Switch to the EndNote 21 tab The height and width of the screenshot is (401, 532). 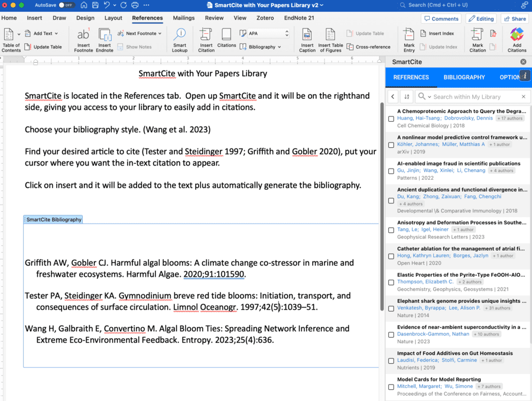click(299, 18)
